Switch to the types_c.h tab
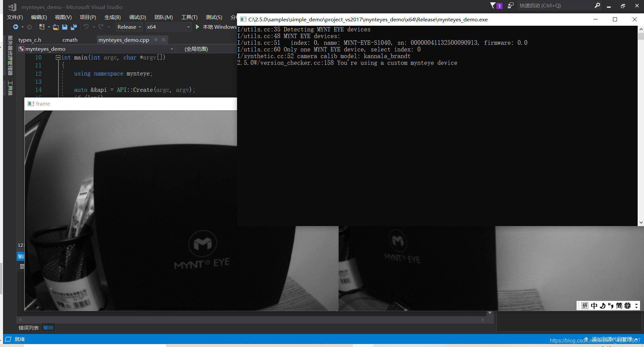644x347 pixels. click(30, 40)
